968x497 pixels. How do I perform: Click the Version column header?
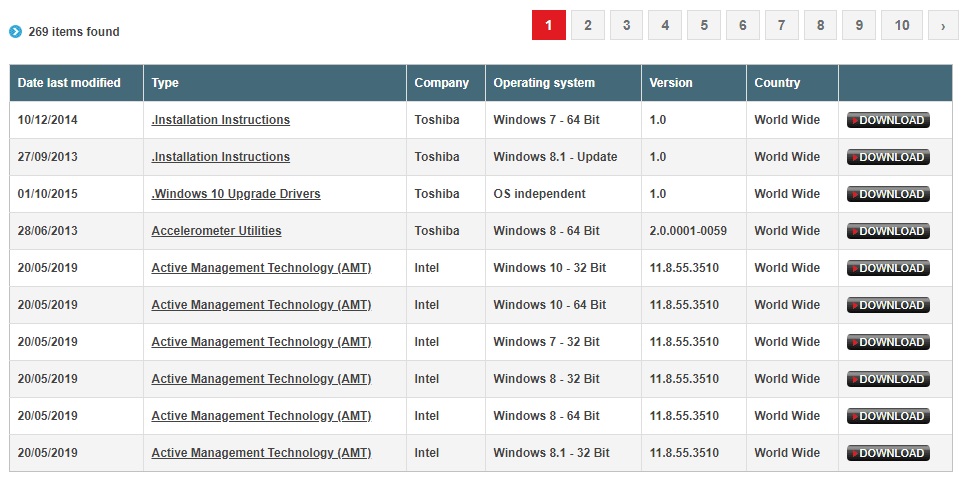point(670,83)
